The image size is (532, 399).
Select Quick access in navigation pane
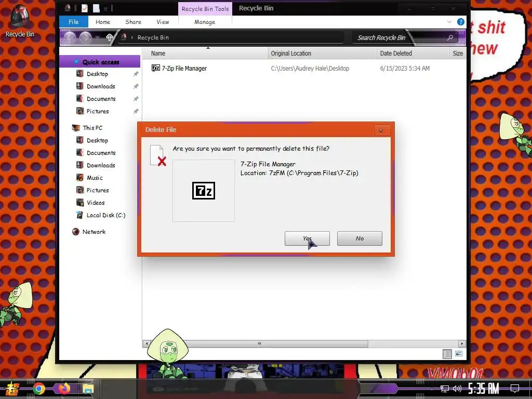[100, 62]
